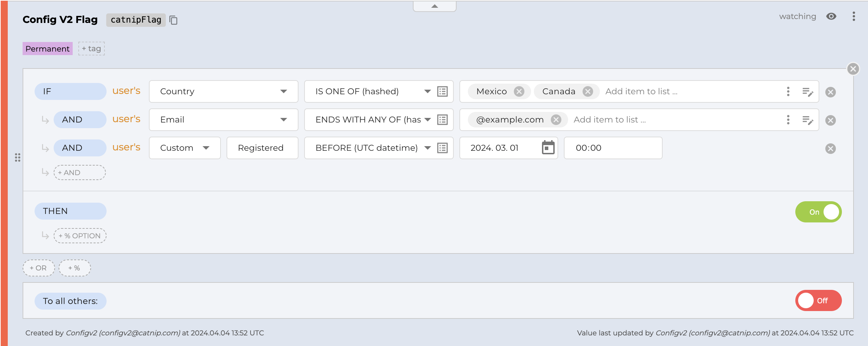Click the + tag button beside Permanent
Image resolution: width=868 pixels, height=346 pixels.
point(91,49)
